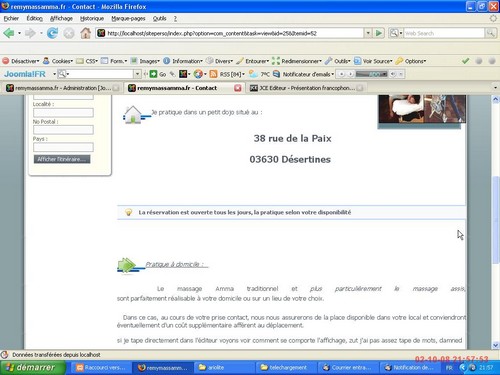500x375 pixels.
Task: Click the Afficher l'itinéraire button
Action: point(62,159)
